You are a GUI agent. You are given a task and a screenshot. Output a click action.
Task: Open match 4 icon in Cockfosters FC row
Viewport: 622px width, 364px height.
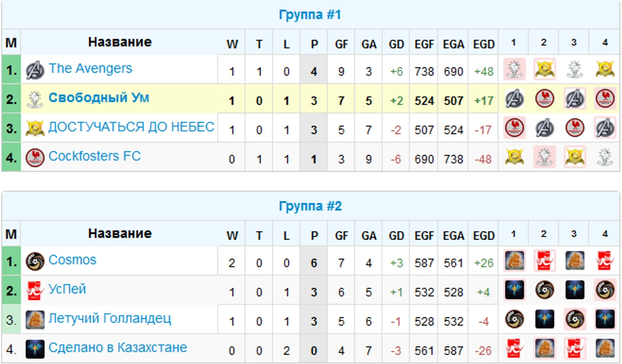[x=605, y=157]
